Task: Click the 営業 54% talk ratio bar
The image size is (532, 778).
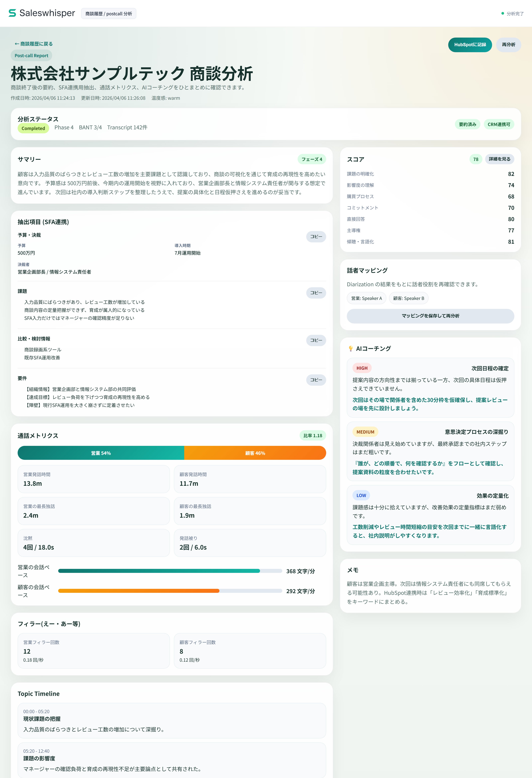Action: pos(101,453)
